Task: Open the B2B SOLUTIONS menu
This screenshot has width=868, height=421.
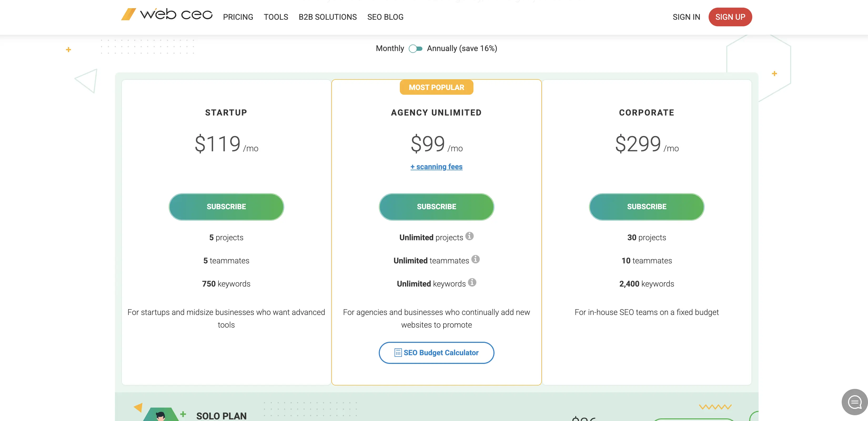Action: 327,17
